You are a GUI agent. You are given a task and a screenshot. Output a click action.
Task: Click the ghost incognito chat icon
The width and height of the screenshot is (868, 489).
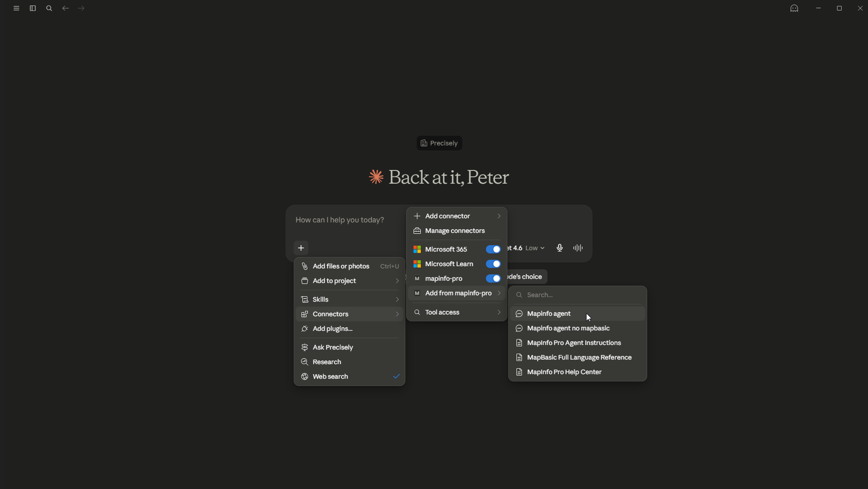point(794,8)
